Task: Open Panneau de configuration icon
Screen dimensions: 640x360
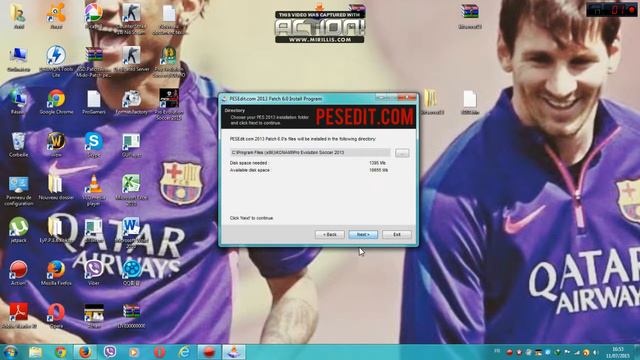Action: (x=18, y=191)
